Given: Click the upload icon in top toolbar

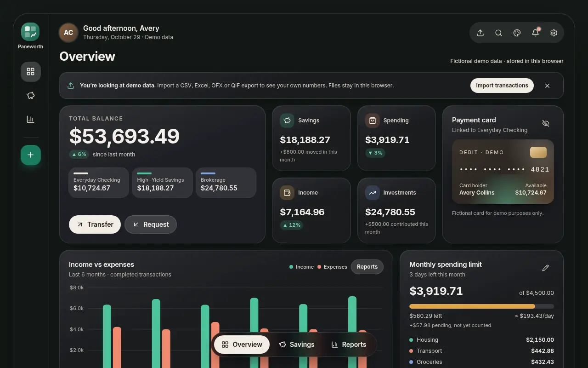Looking at the screenshot, I should click(x=481, y=33).
